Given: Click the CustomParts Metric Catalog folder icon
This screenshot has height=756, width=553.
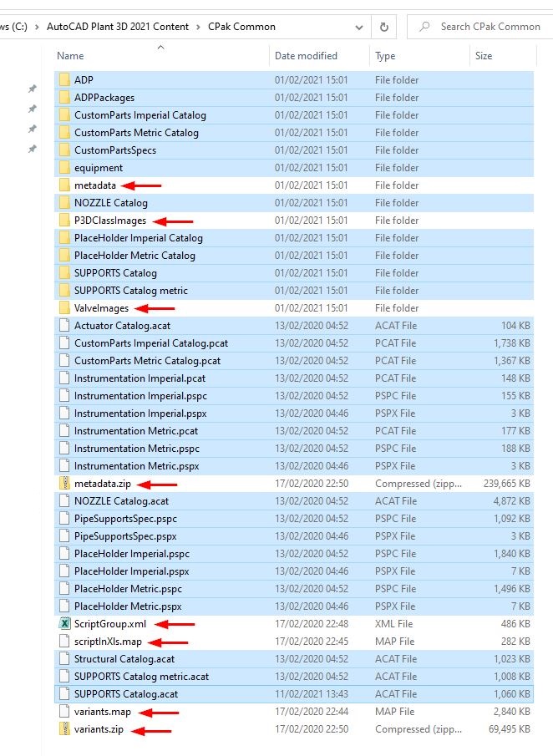Looking at the screenshot, I should 64,133.
